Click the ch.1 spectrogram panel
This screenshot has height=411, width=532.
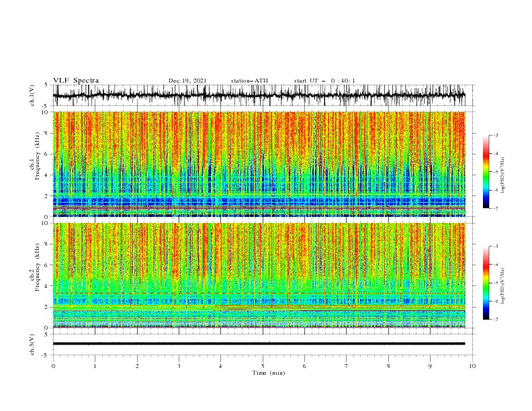tap(259, 164)
